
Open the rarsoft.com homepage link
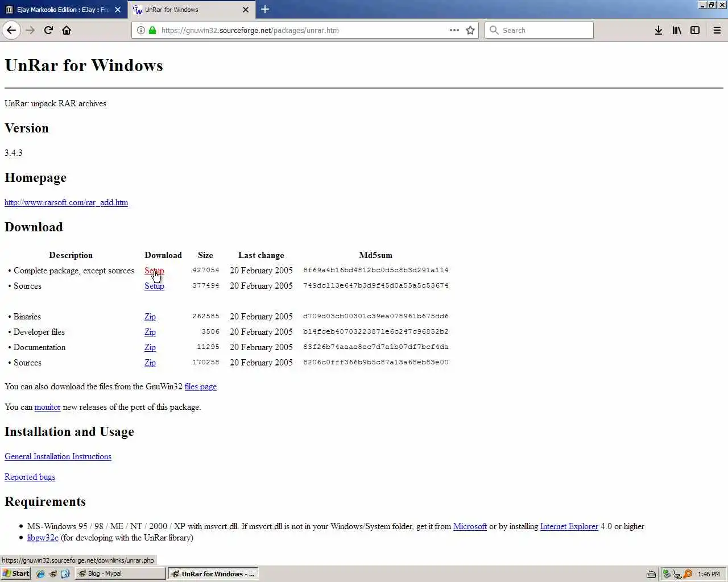coord(66,202)
